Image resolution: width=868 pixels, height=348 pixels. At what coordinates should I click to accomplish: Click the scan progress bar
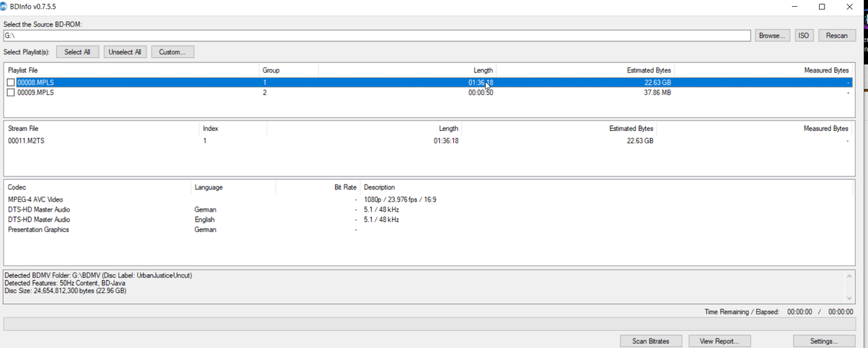click(x=429, y=324)
